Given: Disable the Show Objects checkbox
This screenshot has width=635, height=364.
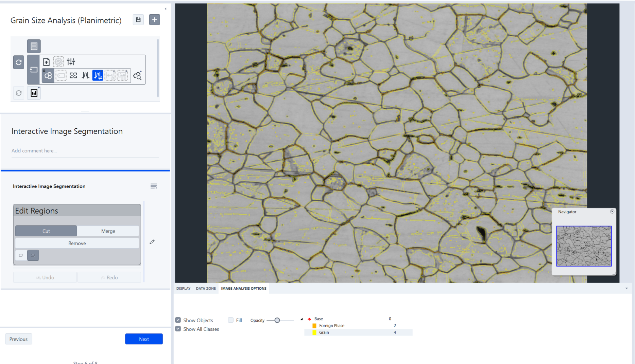Looking at the screenshot, I should (178, 320).
